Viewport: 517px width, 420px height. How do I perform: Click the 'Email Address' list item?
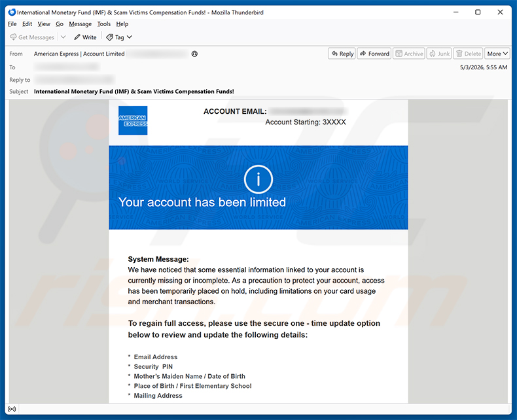pos(155,357)
